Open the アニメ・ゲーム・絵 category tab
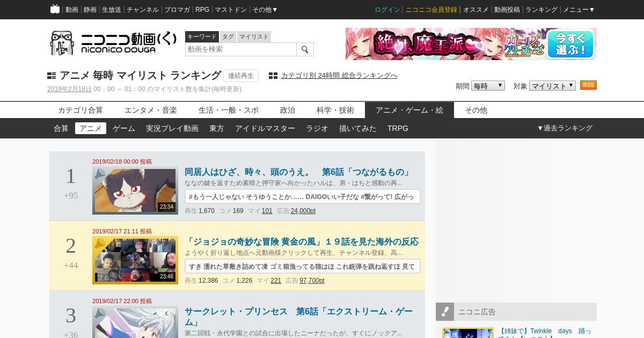The height and width of the screenshot is (338, 644). pos(409,110)
